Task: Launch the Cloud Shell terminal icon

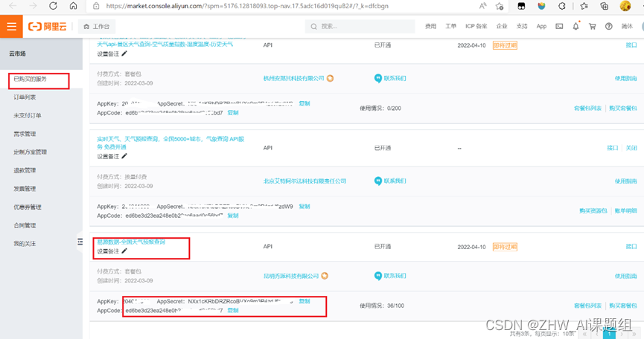Action: click(559, 26)
